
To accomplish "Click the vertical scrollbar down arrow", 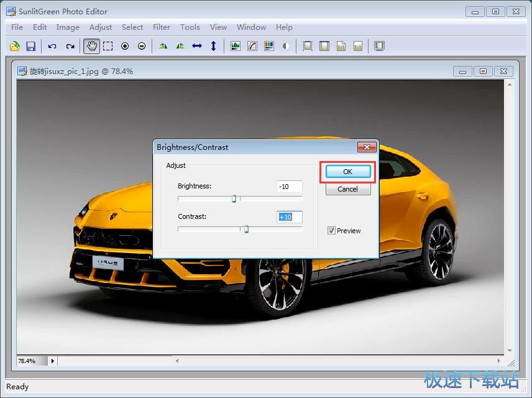I will [x=510, y=351].
